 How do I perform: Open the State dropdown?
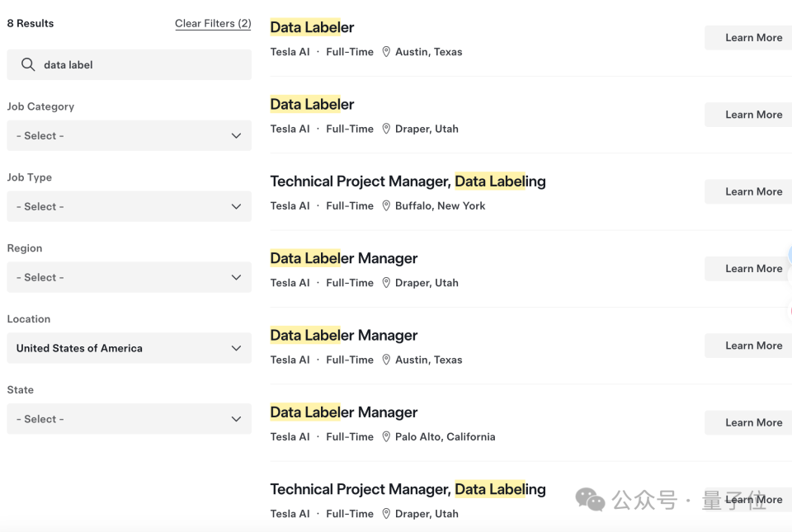click(129, 418)
